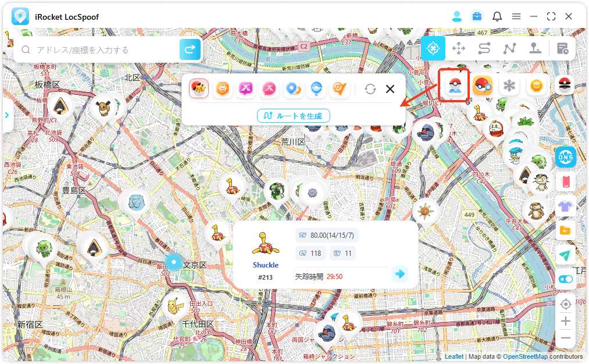The image size is (589, 364).
Task: Click the gold coin icon
Action: coord(537,85)
